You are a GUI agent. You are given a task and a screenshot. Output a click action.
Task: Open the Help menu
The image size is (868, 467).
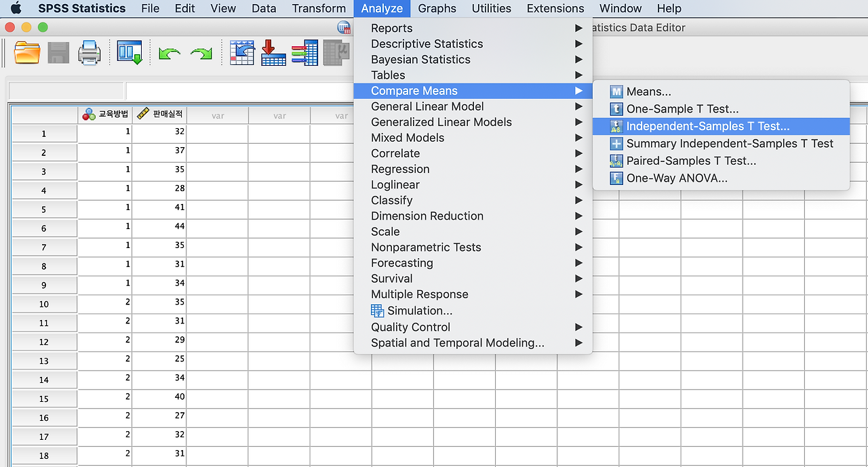tap(669, 8)
